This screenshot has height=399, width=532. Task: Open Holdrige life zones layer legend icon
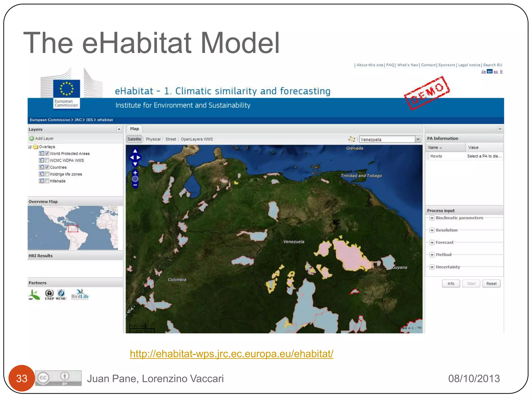(x=41, y=174)
